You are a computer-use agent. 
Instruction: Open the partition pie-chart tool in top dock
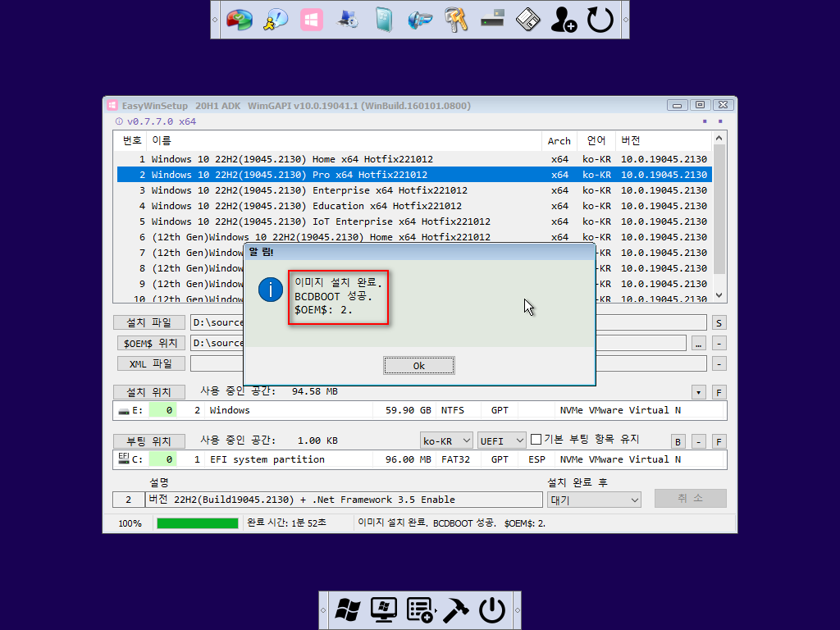click(x=240, y=20)
